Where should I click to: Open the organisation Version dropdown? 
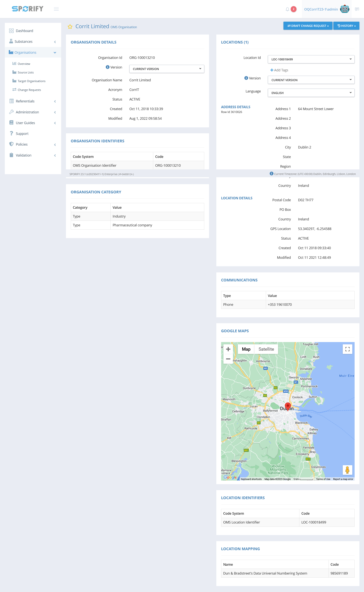point(167,69)
